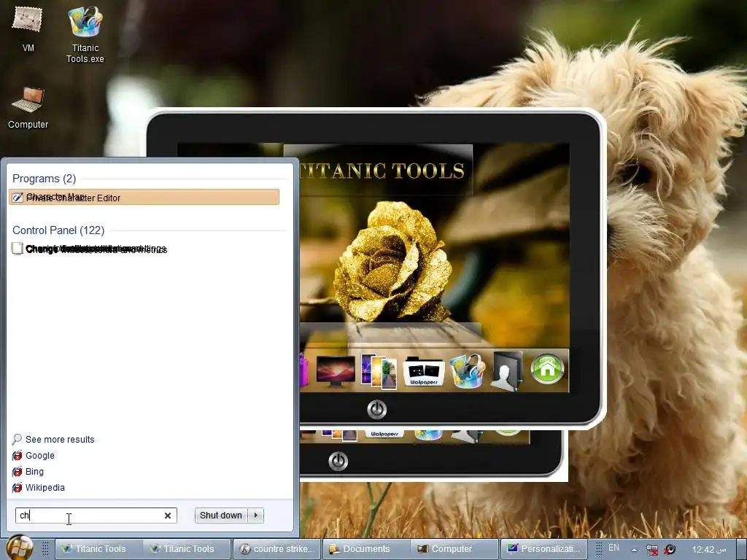Click the EN language indicator

coord(614,548)
